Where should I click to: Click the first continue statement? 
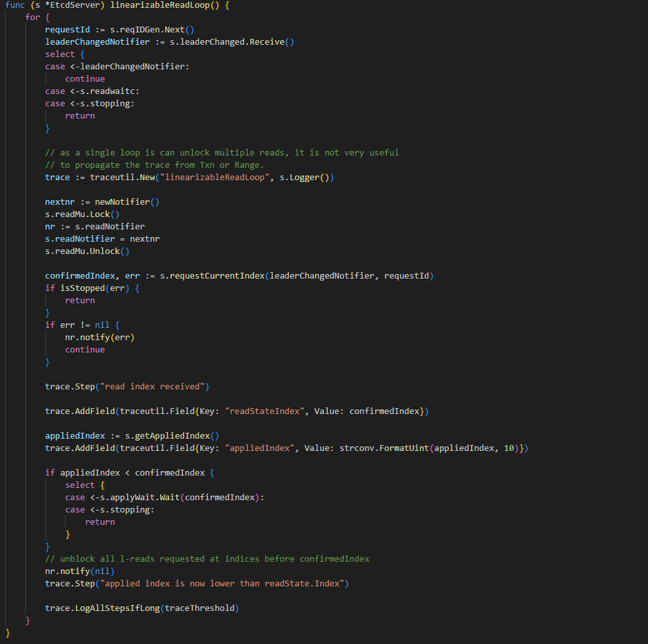[85, 79]
